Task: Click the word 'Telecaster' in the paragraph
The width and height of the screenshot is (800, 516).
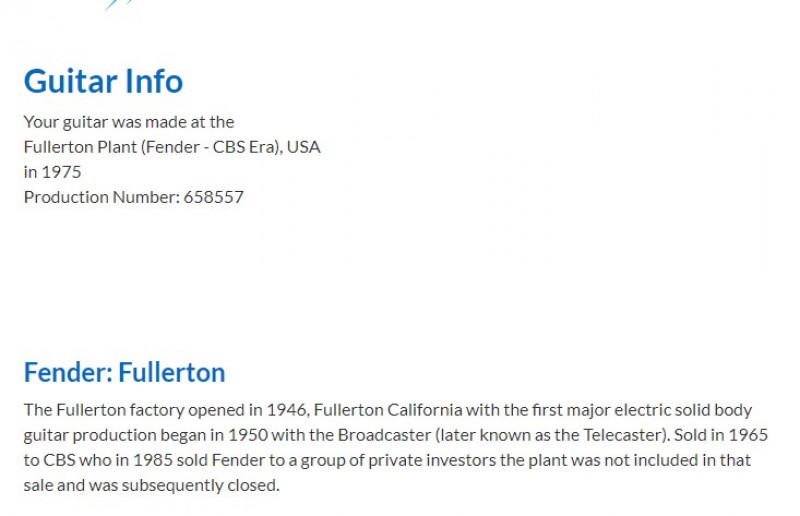Action: click(x=624, y=435)
